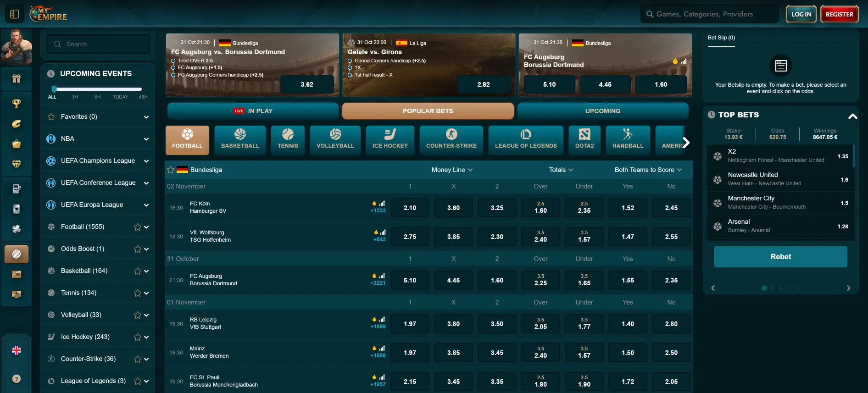
Task: Toggle the sidebar collapse icon at top left
Action: pyautogui.click(x=15, y=14)
